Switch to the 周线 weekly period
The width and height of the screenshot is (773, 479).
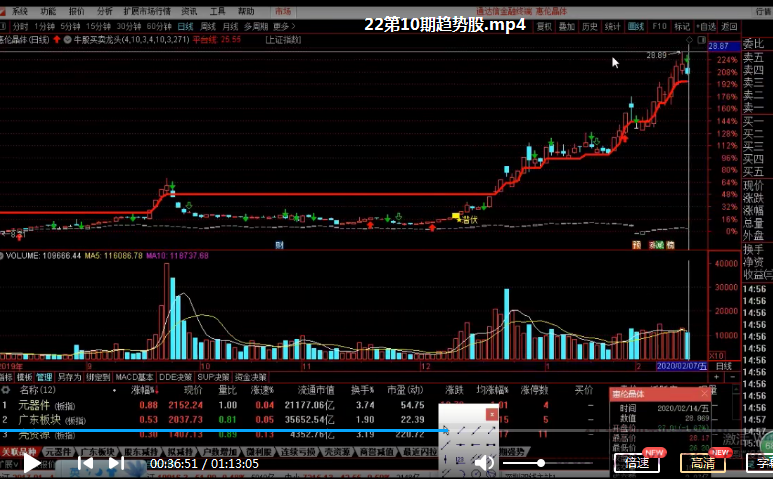point(208,26)
